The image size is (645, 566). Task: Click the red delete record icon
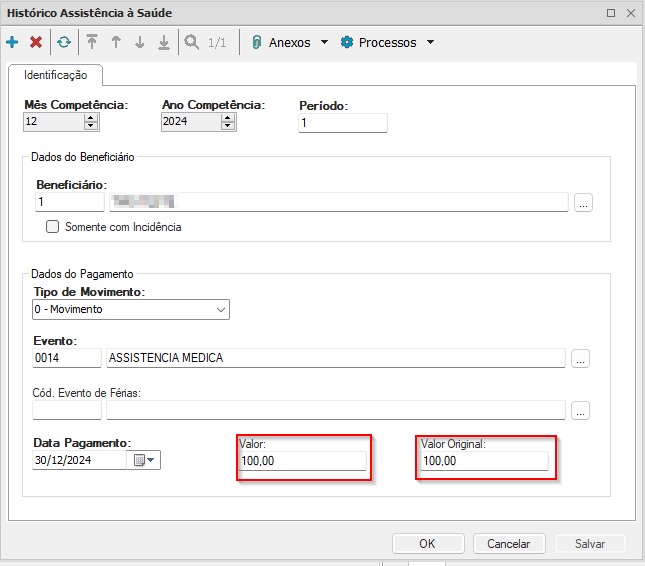(36, 43)
